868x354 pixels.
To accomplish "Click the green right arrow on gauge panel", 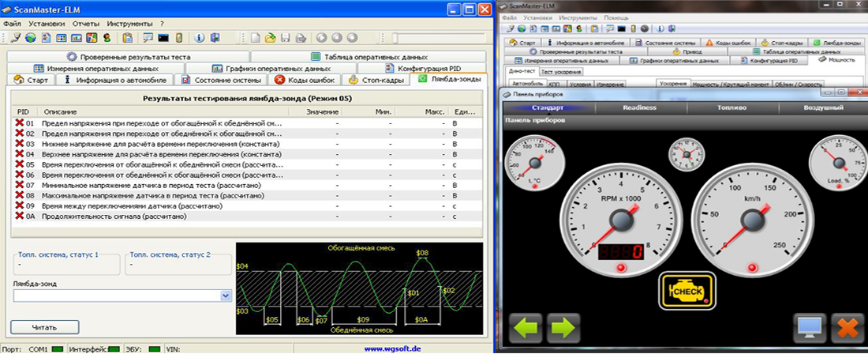I will click(x=563, y=327).
